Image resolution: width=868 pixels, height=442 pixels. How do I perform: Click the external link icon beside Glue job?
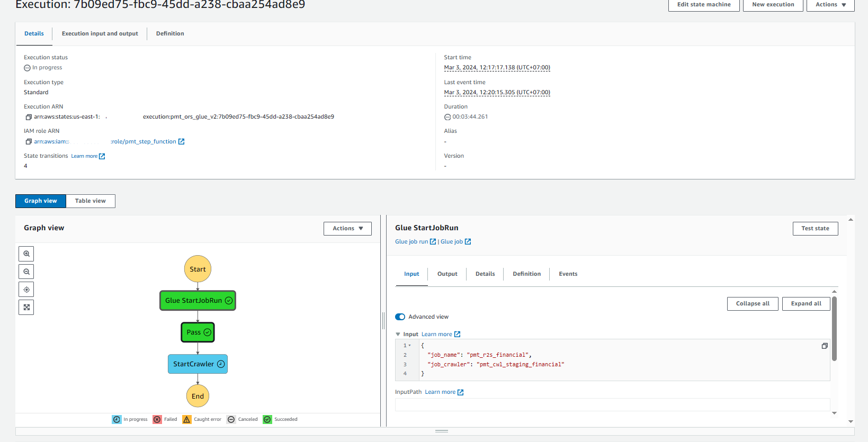click(468, 242)
